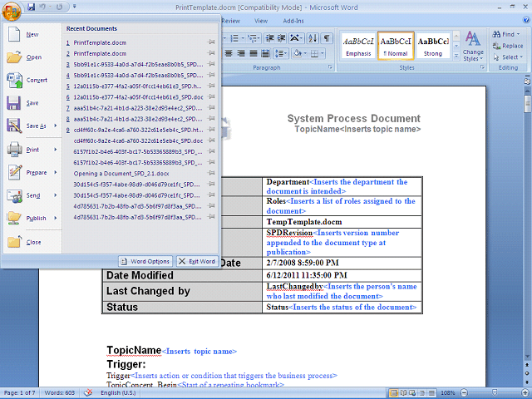Image resolution: width=532 pixels, height=399 pixels.
Task: Click Words: 603 in status bar
Action: click(59, 393)
